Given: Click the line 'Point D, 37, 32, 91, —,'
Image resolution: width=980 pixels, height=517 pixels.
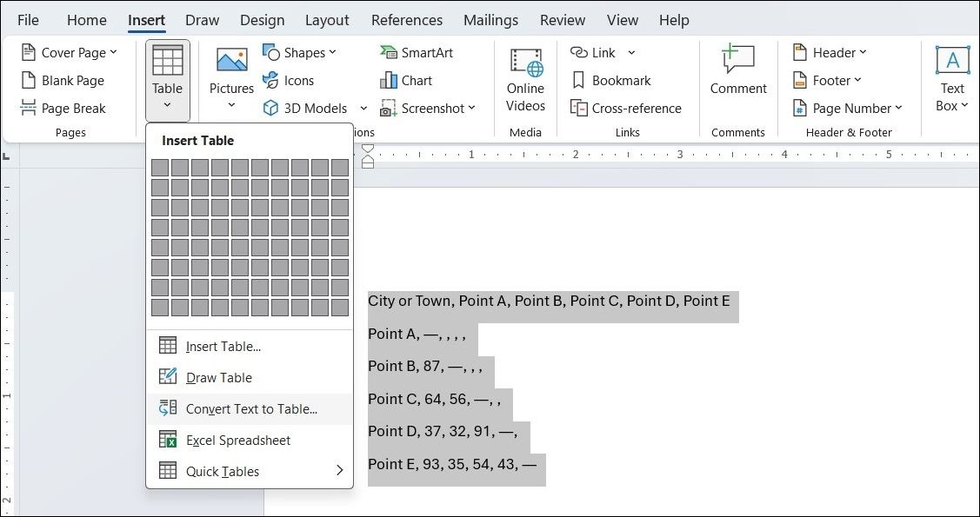Looking at the screenshot, I should point(443,431).
